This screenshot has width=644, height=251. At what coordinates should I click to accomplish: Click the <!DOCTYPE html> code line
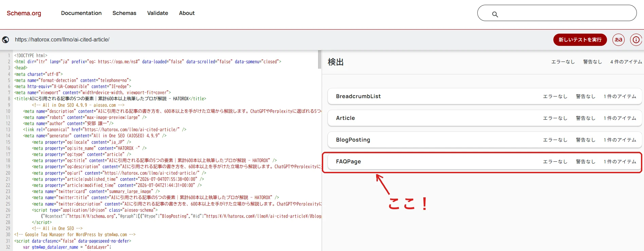[x=31, y=55]
